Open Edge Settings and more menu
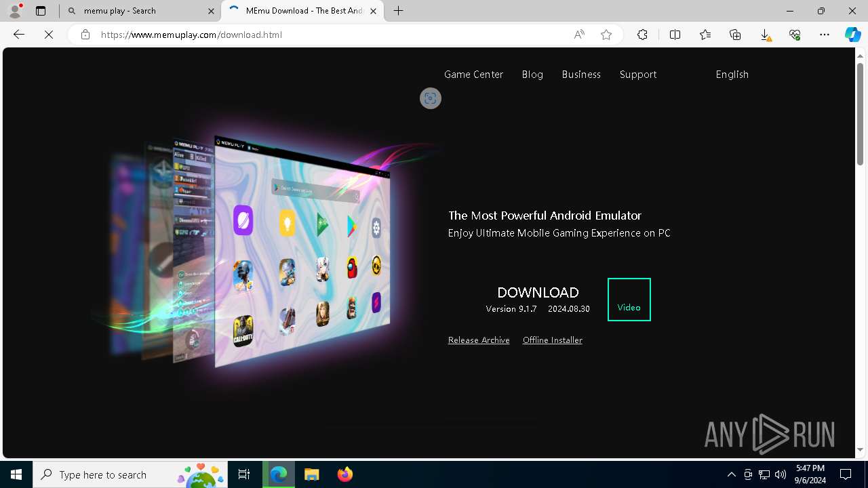The height and width of the screenshot is (488, 868). click(825, 35)
